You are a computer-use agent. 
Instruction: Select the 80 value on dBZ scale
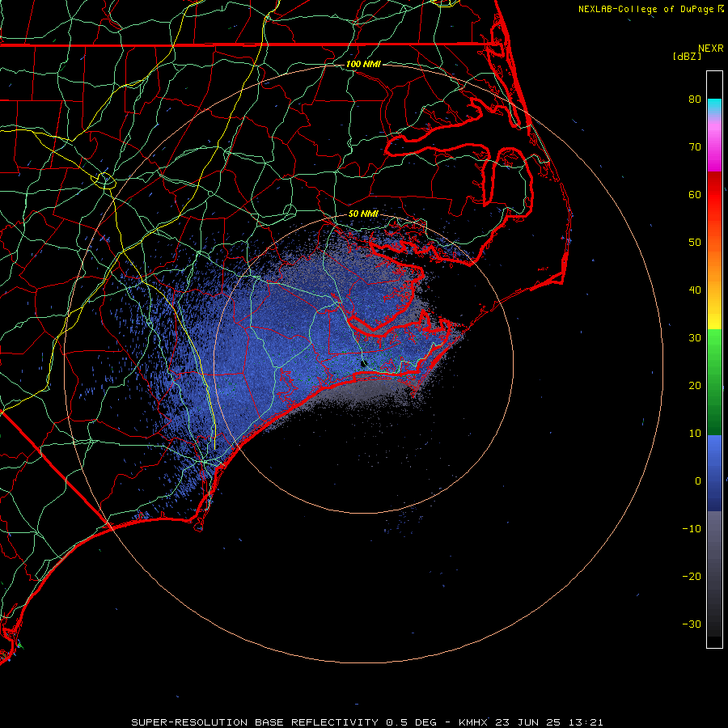click(x=695, y=99)
